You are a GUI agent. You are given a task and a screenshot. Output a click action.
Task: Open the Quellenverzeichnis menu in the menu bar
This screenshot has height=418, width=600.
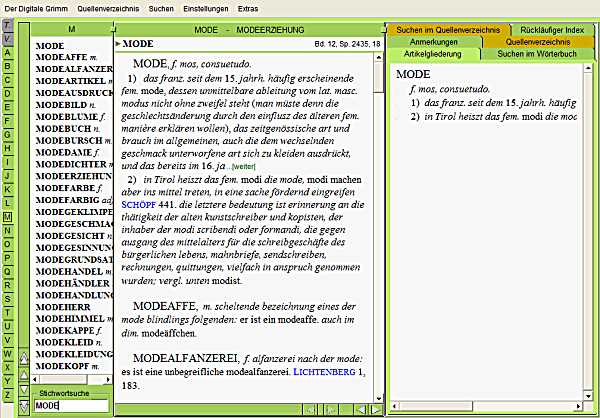(108, 8)
